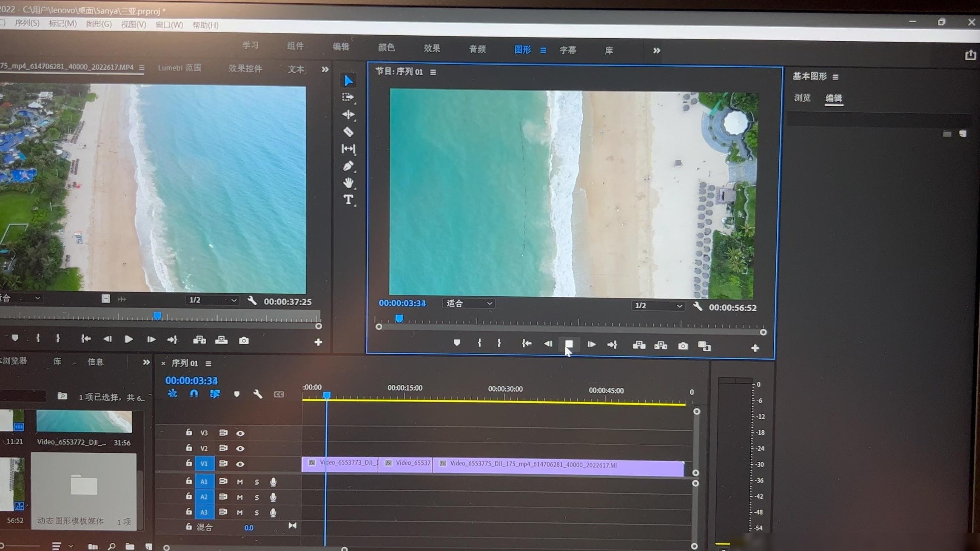Screen dimensions: 980x551
Task: Open the Lumetri 范围 panel tab
Action: 179,68
